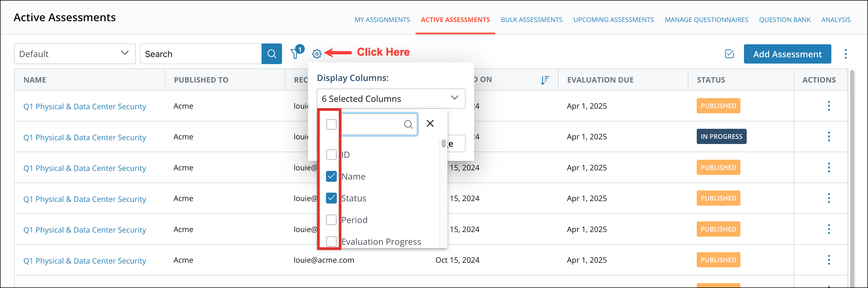Close the column selection popup with X
The height and width of the screenshot is (288, 868).
tap(430, 123)
